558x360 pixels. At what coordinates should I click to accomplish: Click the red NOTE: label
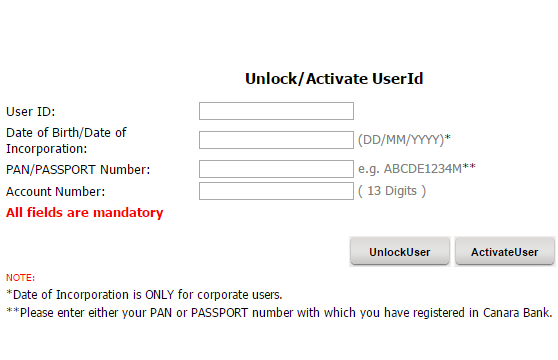click(x=20, y=277)
